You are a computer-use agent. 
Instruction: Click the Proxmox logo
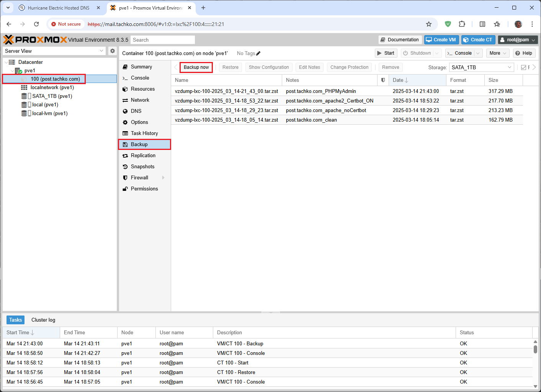tap(35, 40)
